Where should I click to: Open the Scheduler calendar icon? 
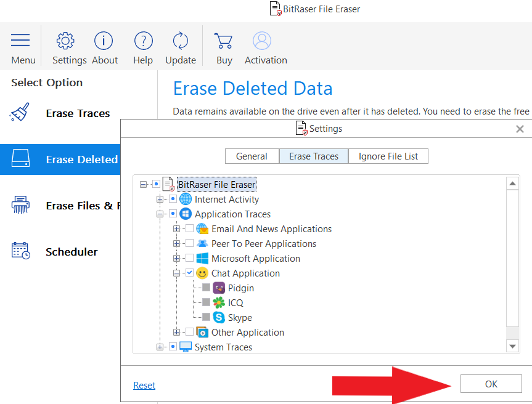click(21, 251)
